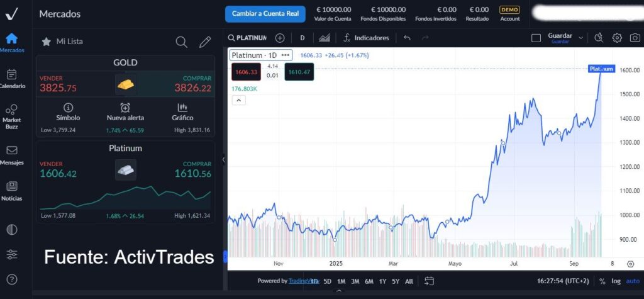Screen dimensions: 644x299
Task: Search the watchlist with magnifier icon
Action: tap(181, 42)
